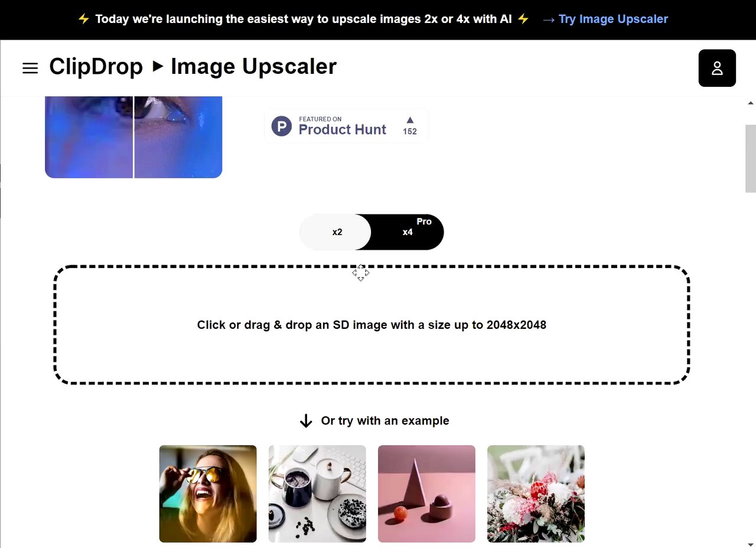Screen dimensions: 756x548
Task: Open the hamburger menu
Action: [30, 68]
